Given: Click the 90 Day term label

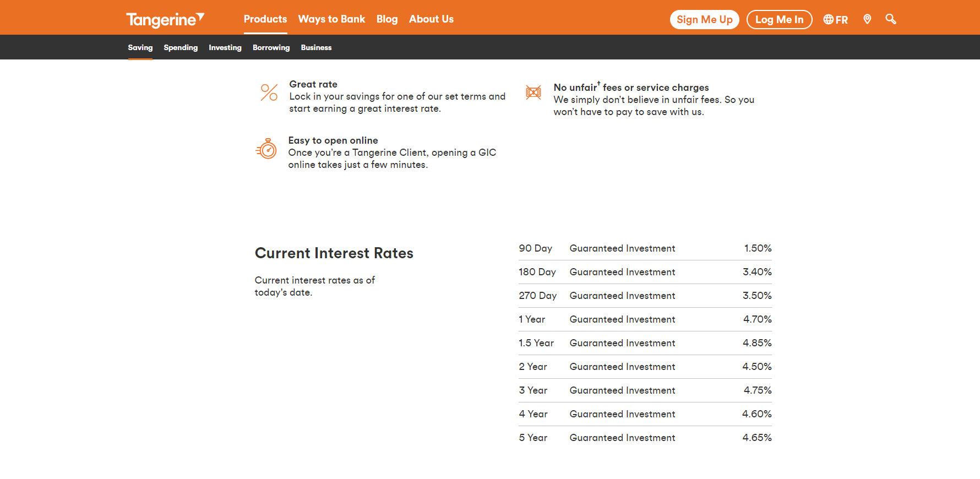Looking at the screenshot, I should [x=535, y=248].
